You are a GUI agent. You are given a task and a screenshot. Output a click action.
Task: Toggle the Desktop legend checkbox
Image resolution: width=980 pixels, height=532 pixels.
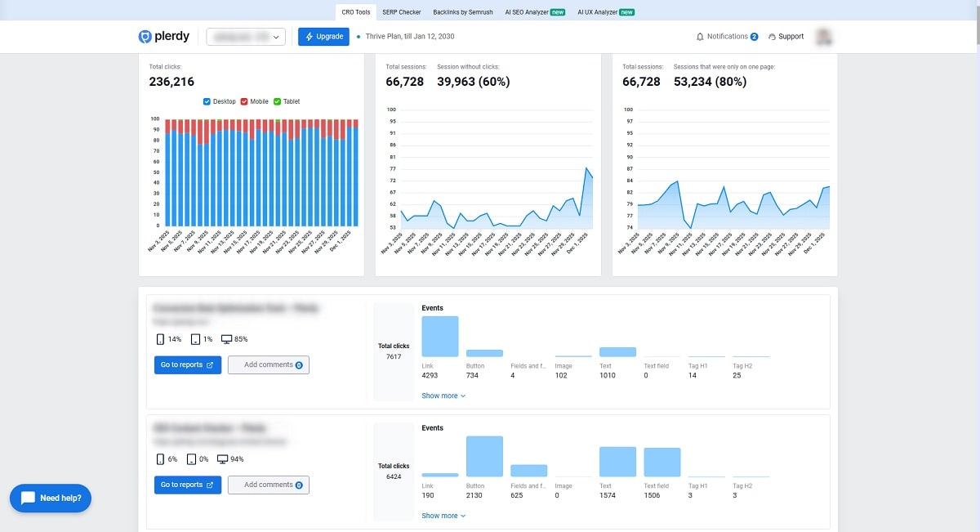[x=207, y=101]
